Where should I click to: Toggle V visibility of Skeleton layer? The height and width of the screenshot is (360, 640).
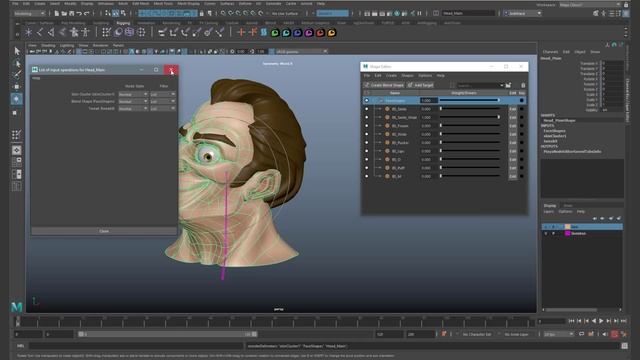546,233
